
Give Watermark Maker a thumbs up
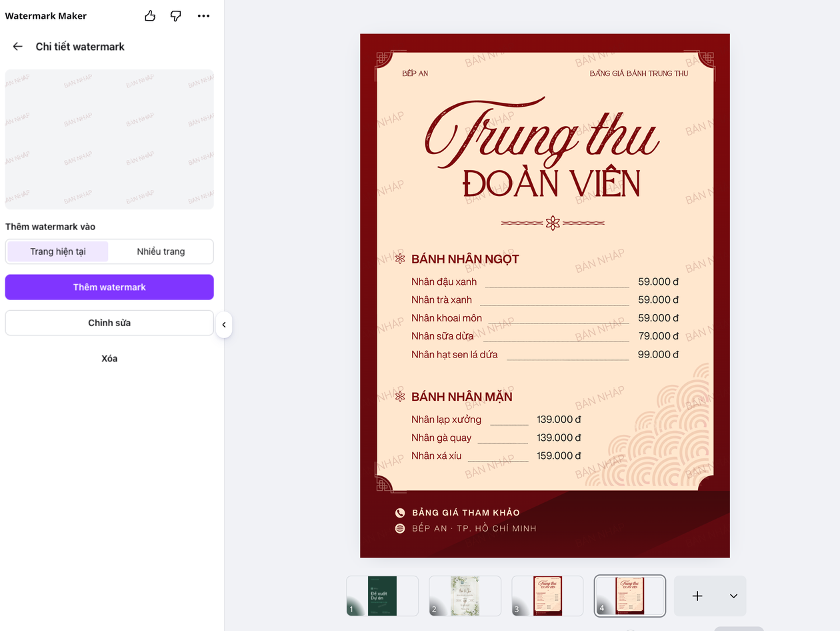pyautogui.click(x=150, y=16)
